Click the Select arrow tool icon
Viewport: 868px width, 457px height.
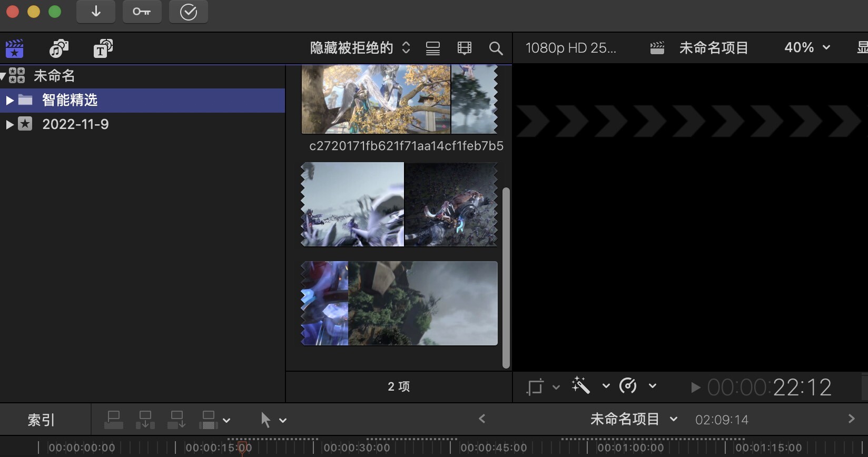tap(265, 420)
